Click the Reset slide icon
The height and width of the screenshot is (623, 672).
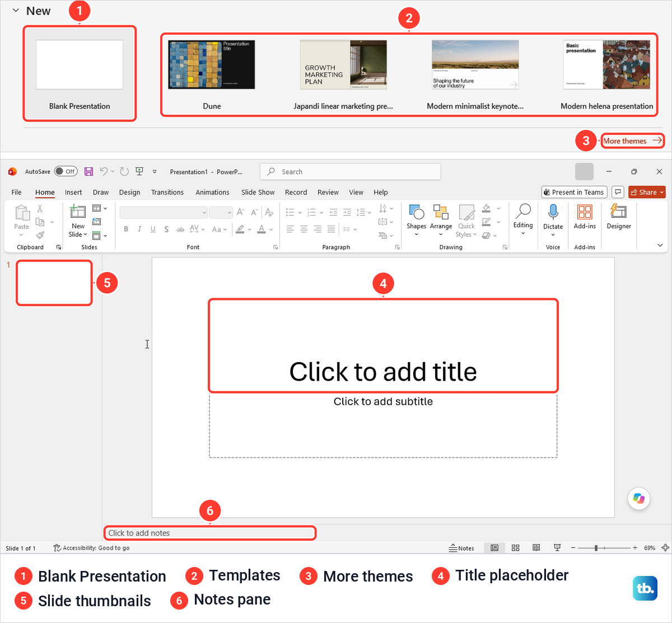coord(96,222)
